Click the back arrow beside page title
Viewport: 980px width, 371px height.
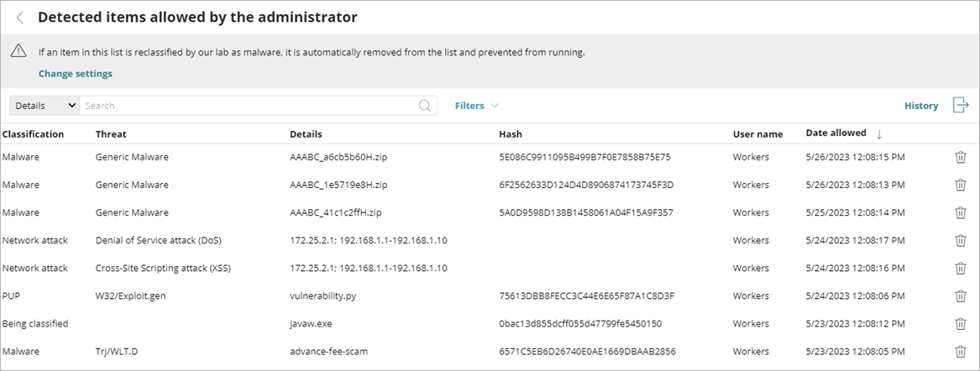click(x=20, y=18)
